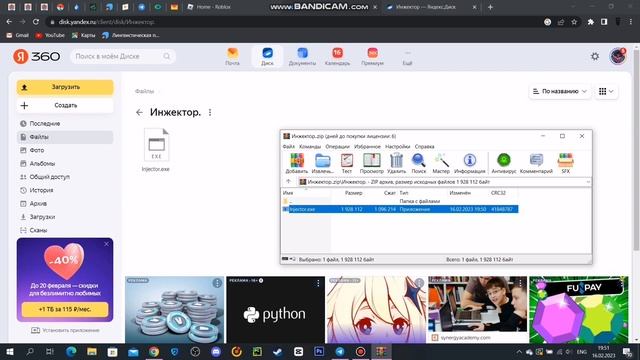Open the Yandex Mail (Почта) service icon
This screenshot has height=360, width=640.
233,56
